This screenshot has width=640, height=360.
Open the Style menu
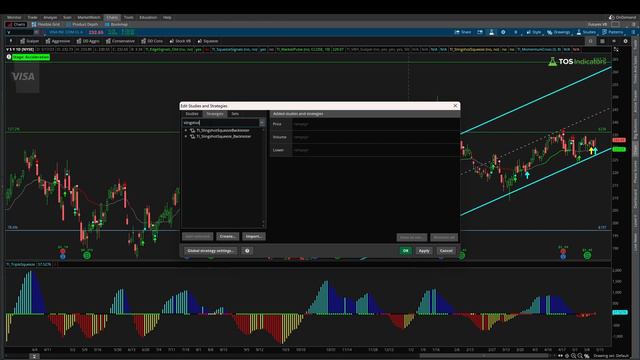(x=533, y=32)
